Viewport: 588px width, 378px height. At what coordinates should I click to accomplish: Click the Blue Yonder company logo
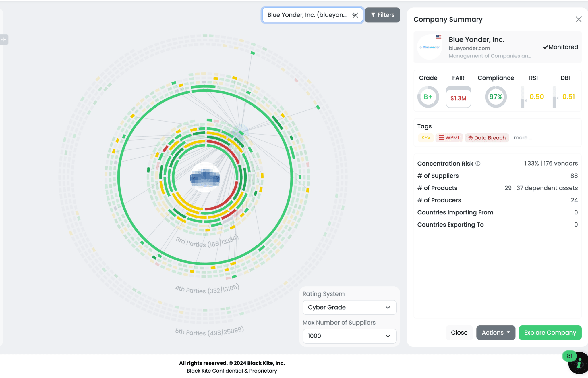tap(429, 47)
